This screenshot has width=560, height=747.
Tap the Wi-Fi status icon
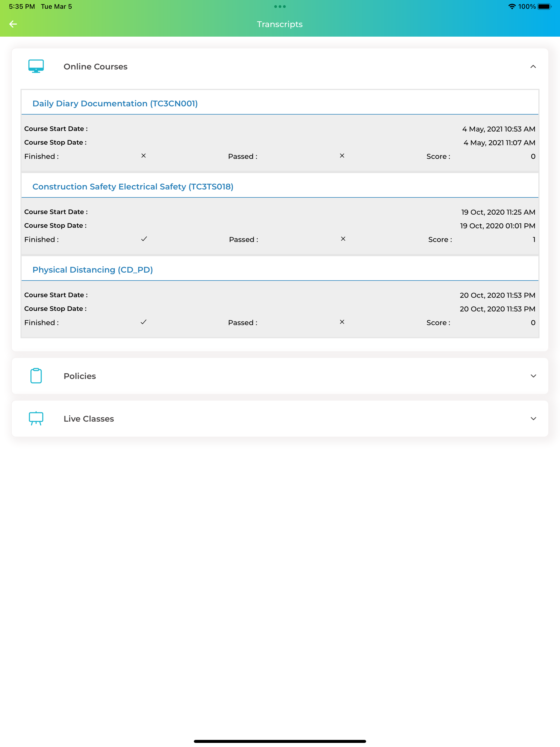tap(512, 6)
